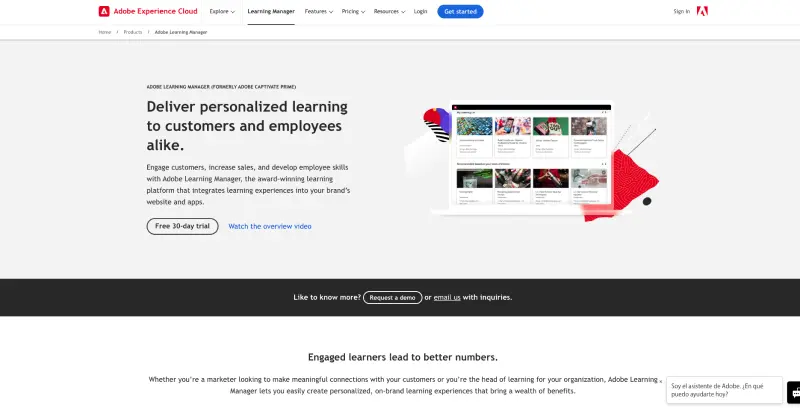The height and width of the screenshot is (408, 800).
Task: Open the Login link in the navigation bar
Action: [x=420, y=11]
